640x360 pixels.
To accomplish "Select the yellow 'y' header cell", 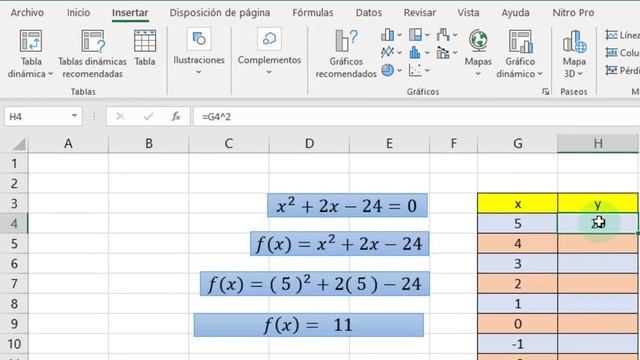I will point(598,204).
